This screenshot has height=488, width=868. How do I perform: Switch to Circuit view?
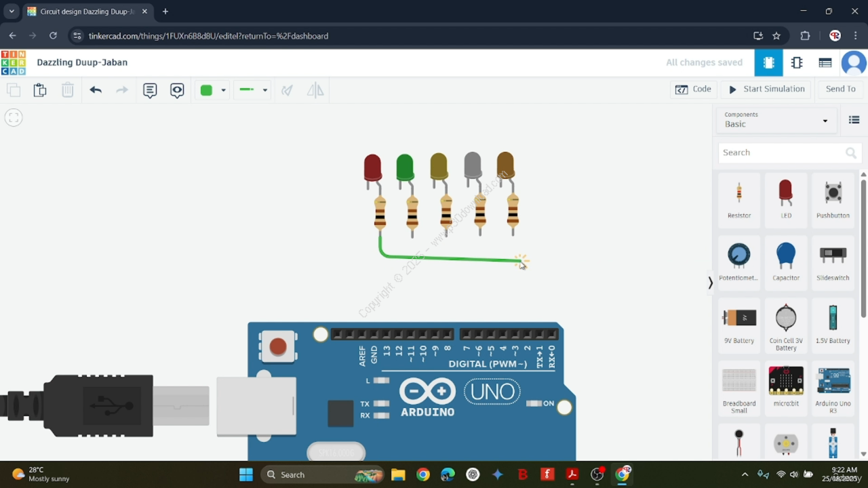point(768,62)
